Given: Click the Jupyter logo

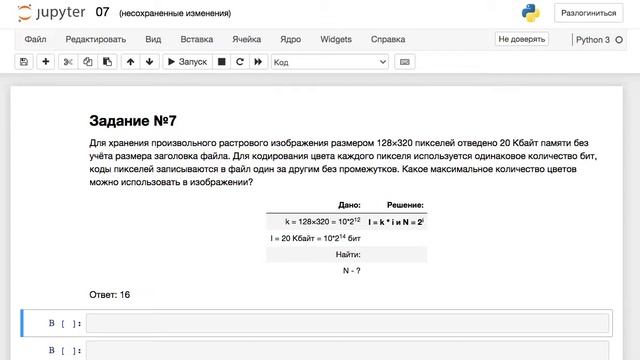Looking at the screenshot, I should point(51,13).
